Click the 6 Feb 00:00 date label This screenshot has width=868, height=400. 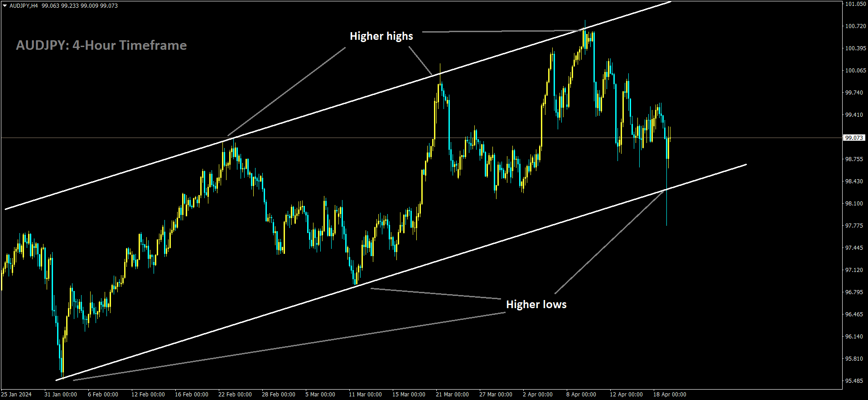(103, 395)
